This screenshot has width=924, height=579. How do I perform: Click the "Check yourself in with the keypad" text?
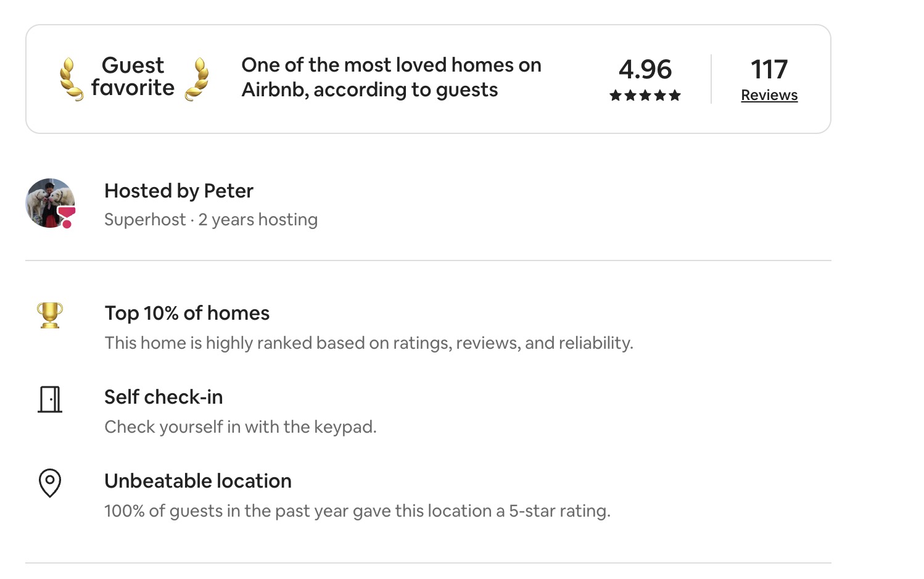point(241,427)
